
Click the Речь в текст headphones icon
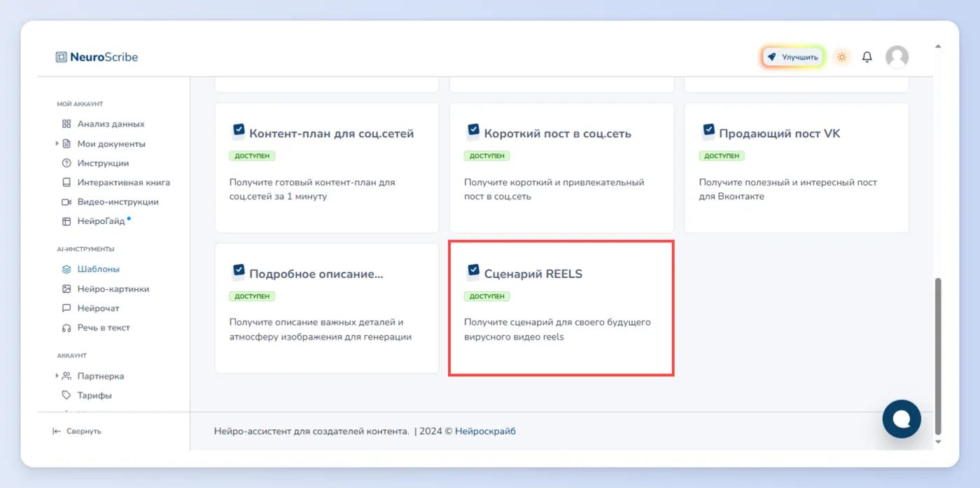coord(66,328)
